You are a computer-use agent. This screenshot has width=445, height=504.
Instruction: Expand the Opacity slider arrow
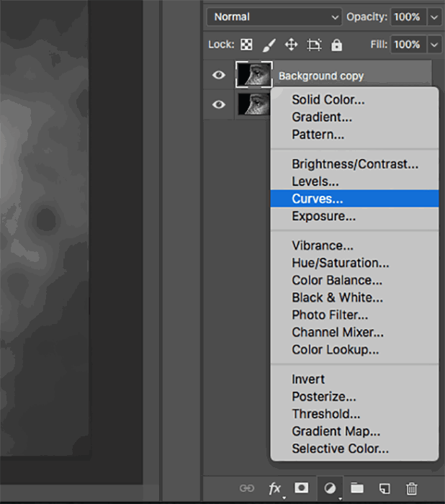(x=434, y=17)
